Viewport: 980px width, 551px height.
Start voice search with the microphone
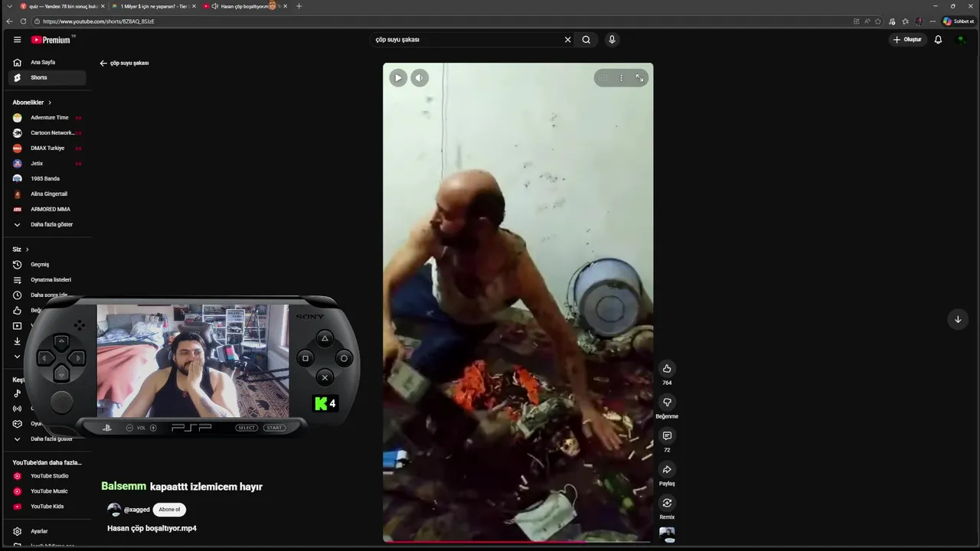(x=612, y=40)
